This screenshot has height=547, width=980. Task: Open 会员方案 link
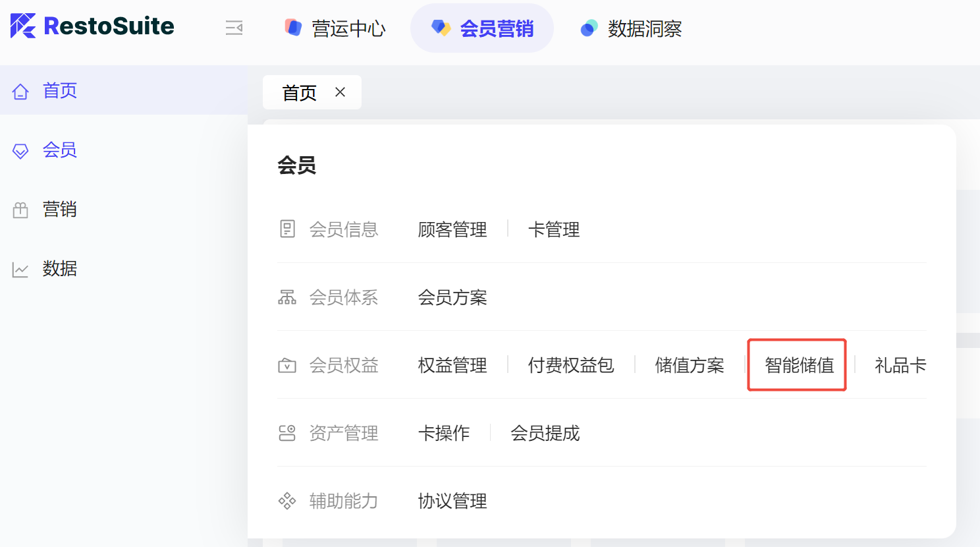pyautogui.click(x=452, y=297)
